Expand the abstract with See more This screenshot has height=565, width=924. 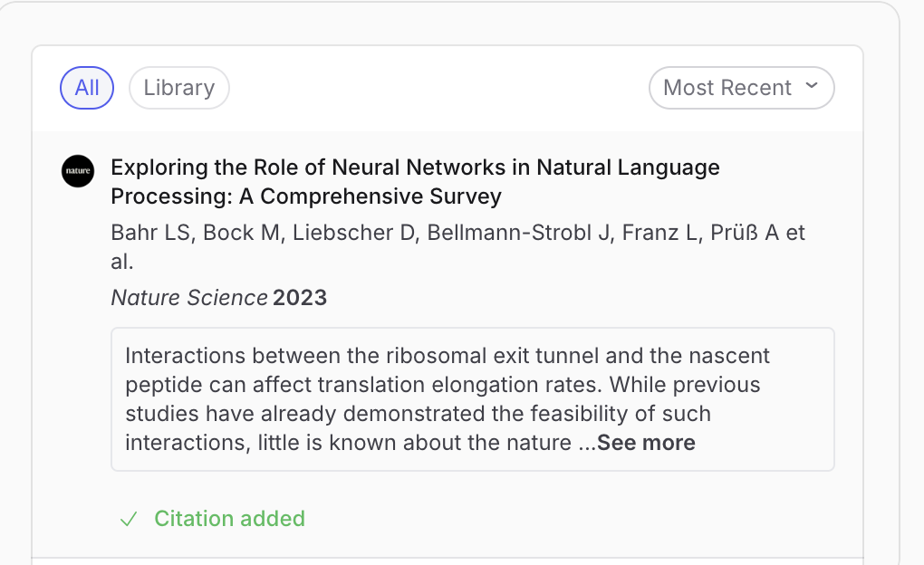pos(646,443)
